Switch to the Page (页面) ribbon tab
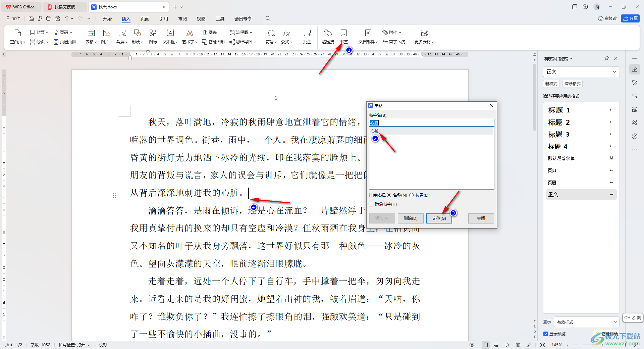 (x=145, y=19)
